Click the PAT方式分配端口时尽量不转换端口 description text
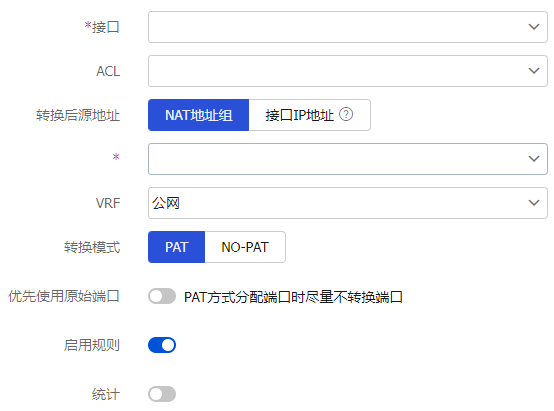The width and height of the screenshot is (554, 411). click(293, 297)
